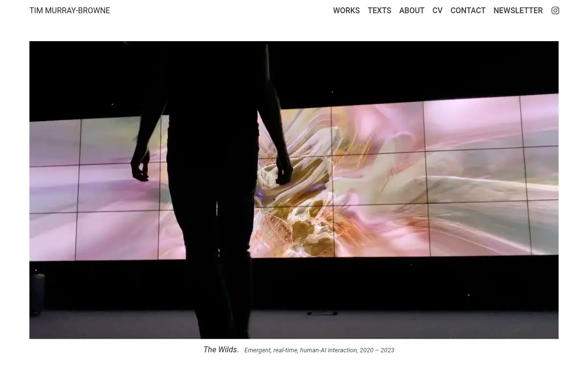Click the Emergent, real-time, human-AI interaction caption text
The image size is (588, 392).
300,350
